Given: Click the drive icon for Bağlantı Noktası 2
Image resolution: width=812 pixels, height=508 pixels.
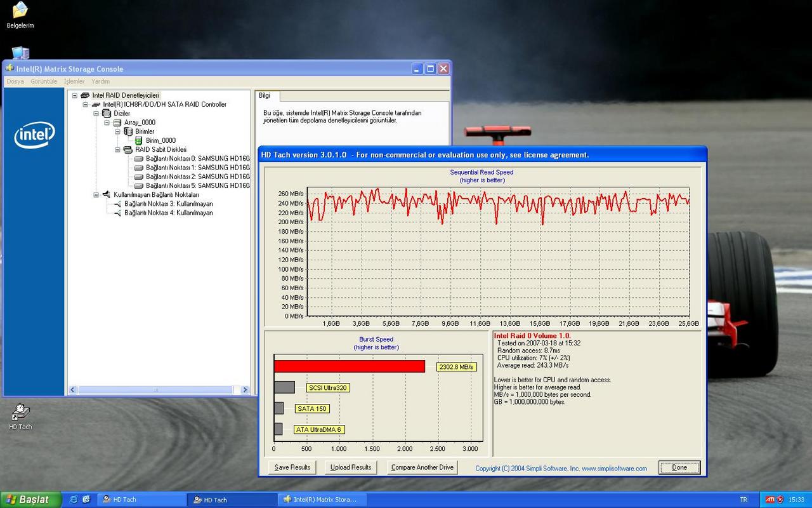Looking at the screenshot, I should [139, 177].
